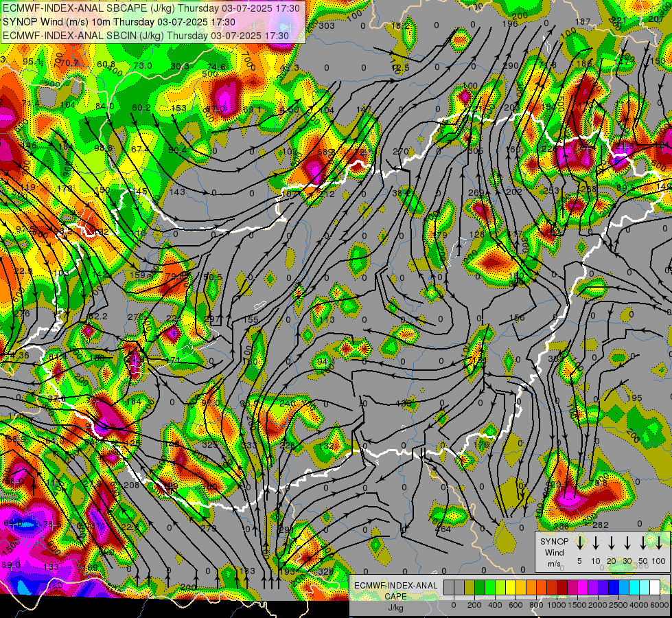Click the 400 tick label on CAPE scale
The height and width of the screenshot is (618, 672).
[495, 605]
